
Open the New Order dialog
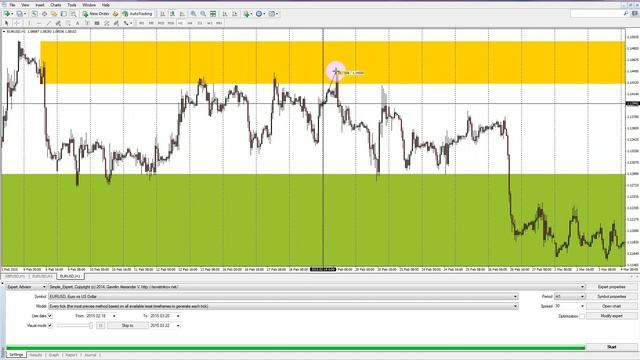pyautogui.click(x=96, y=14)
